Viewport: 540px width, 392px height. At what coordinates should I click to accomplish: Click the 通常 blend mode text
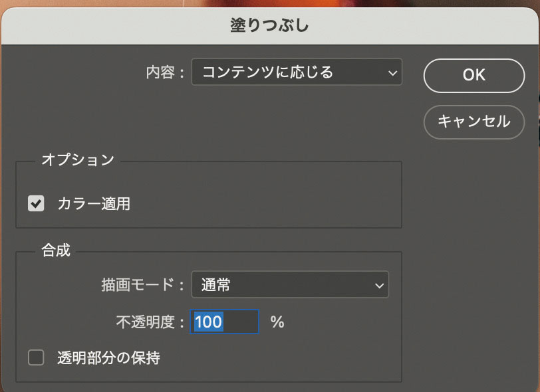[x=216, y=286]
